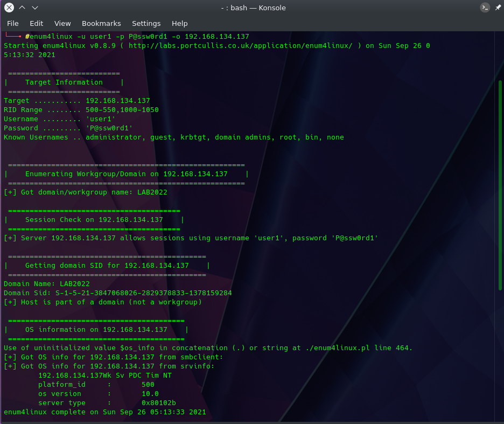The height and width of the screenshot is (424, 504).
Task: Click the 'os version : 10.0' line
Action: 99,394
